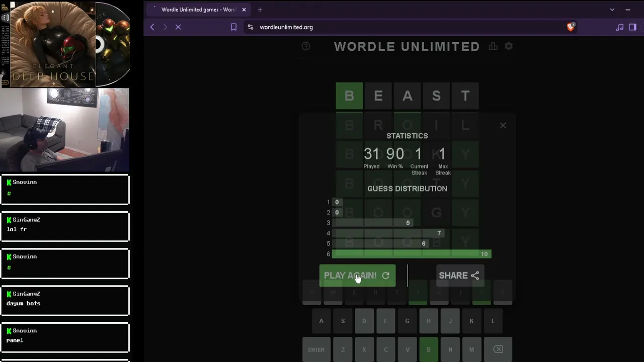Tap the L key on Wordle keyboard
Viewport: 644px width, 362px height.
[493, 321]
